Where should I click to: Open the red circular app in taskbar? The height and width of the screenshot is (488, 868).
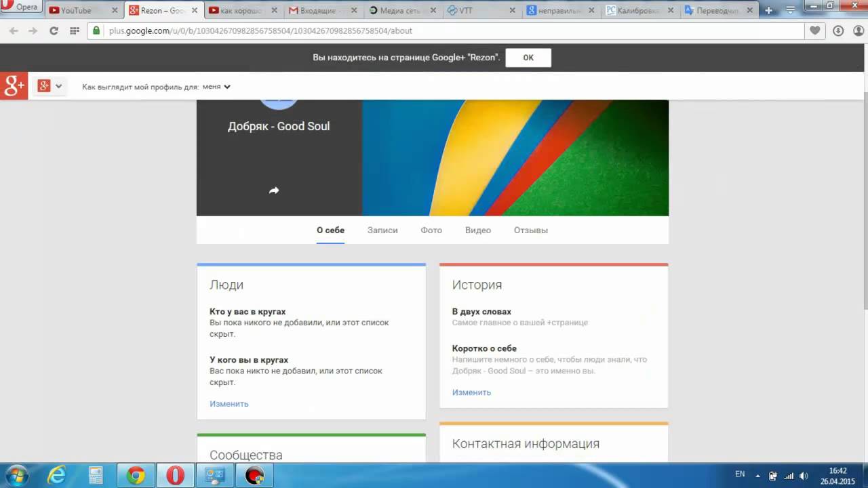coord(254,476)
